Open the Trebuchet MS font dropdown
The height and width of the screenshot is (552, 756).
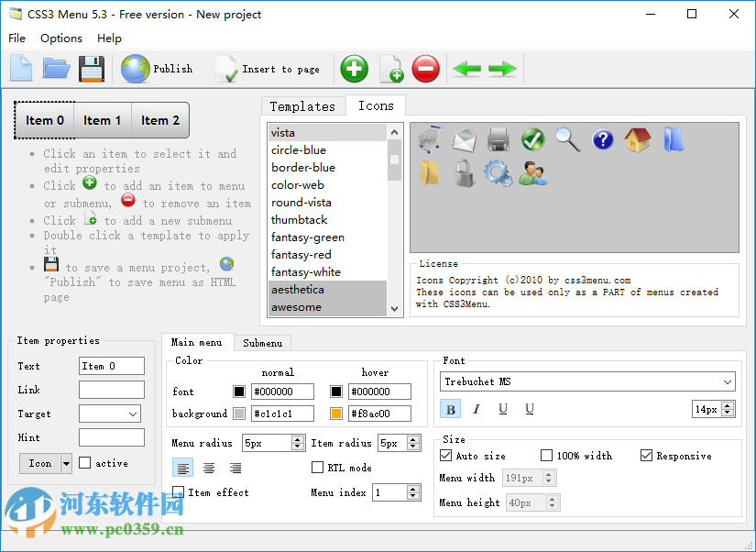[x=725, y=381]
